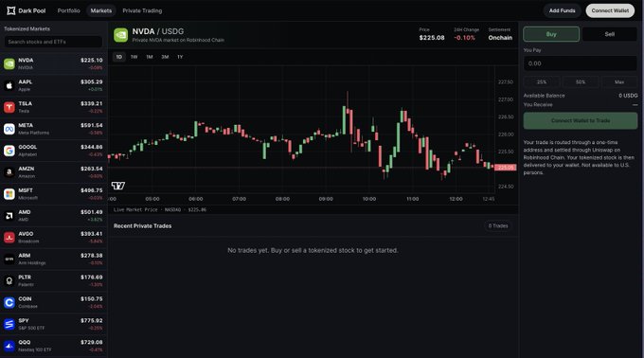Click the Amazon logo icon

(9, 172)
